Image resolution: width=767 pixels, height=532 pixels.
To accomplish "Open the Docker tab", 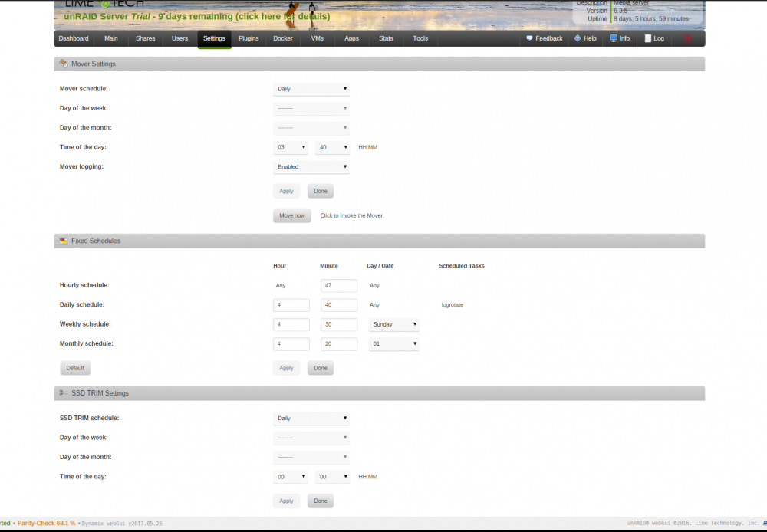I will pos(283,38).
